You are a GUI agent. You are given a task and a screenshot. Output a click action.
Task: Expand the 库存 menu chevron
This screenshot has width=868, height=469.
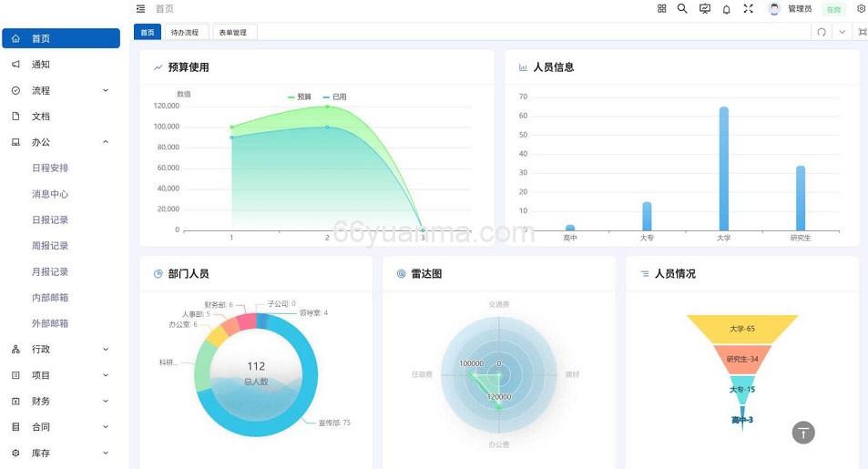(106, 453)
